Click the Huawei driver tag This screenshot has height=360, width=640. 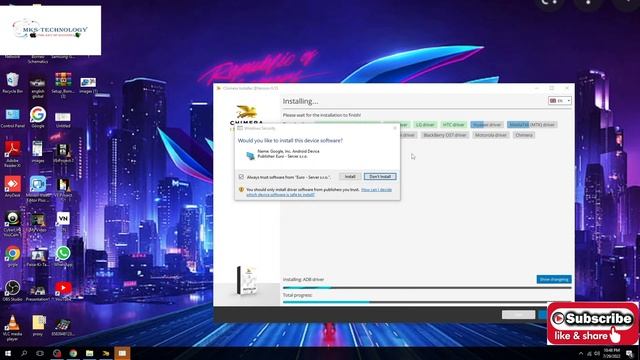487,124
